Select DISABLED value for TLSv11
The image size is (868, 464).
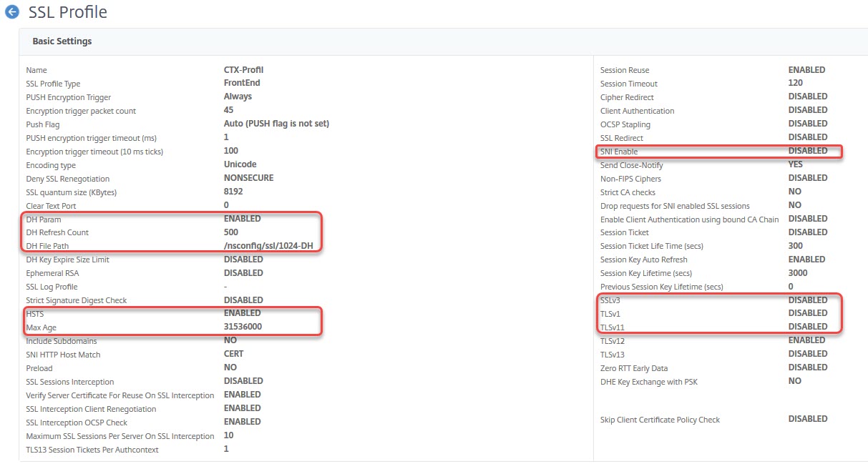(808, 327)
